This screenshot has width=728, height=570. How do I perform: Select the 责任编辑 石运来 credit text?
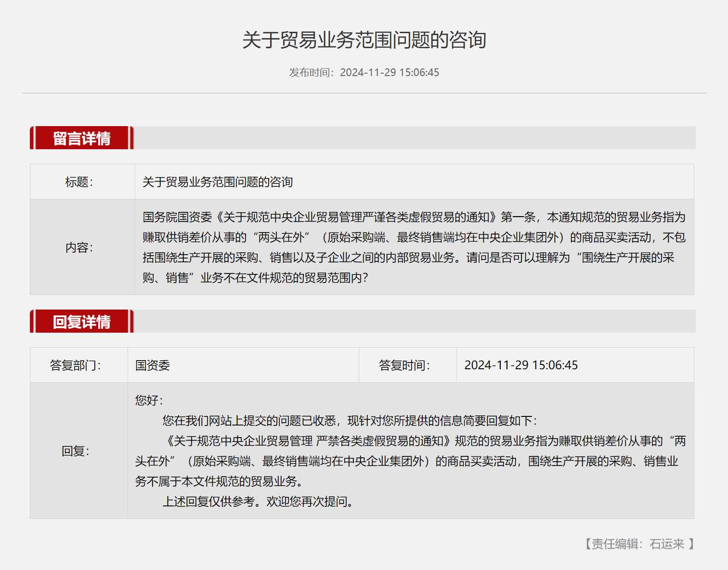pos(639,544)
